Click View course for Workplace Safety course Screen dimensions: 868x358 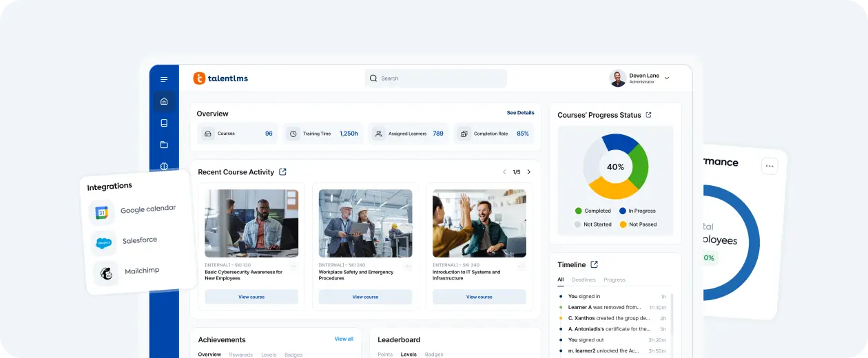pos(365,297)
